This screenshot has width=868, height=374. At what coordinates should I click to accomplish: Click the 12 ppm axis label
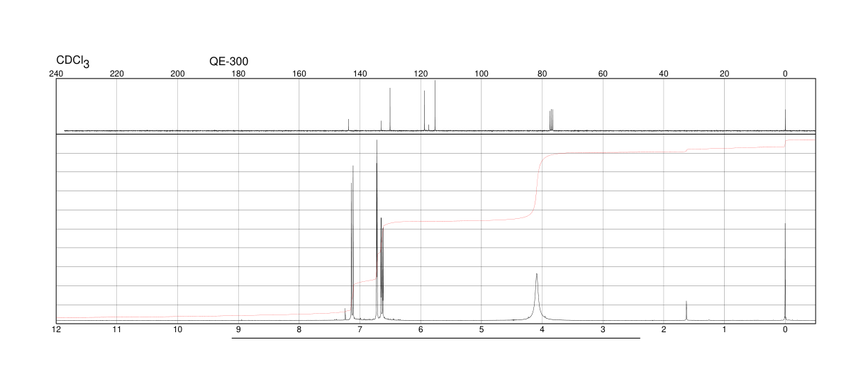(x=56, y=329)
